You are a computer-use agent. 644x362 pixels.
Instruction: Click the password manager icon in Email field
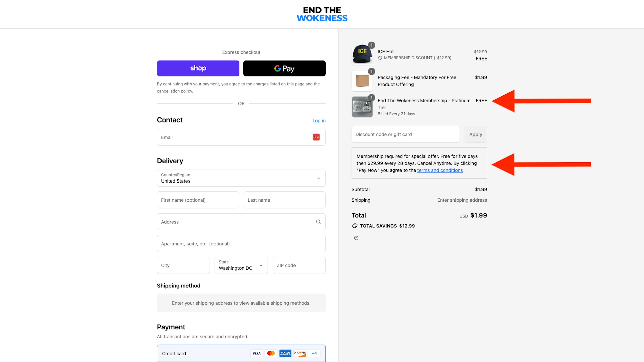tap(316, 137)
